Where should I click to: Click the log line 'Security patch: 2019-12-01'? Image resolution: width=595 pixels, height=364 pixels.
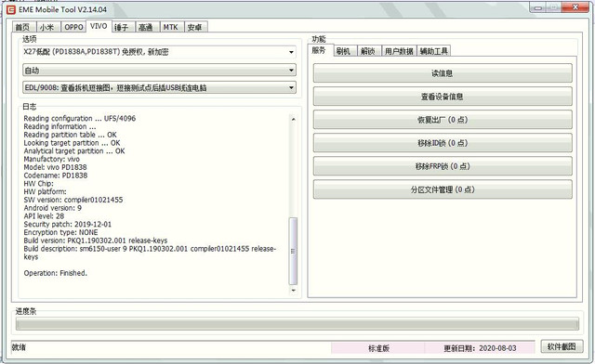68,225
